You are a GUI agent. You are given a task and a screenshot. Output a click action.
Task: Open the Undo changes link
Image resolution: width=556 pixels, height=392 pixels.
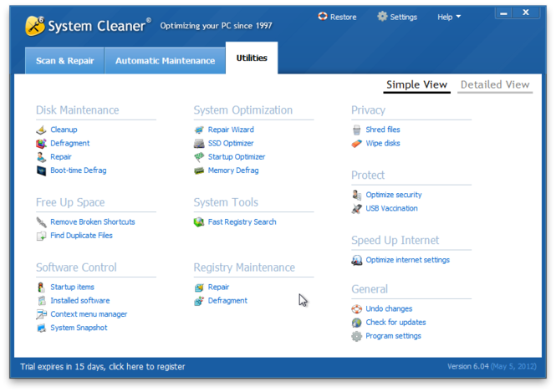click(x=389, y=308)
